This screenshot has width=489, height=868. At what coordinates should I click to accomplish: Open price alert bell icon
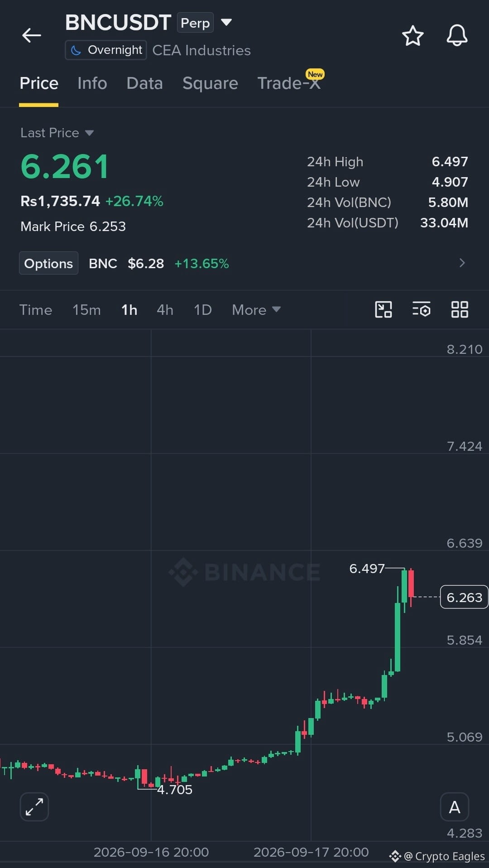(457, 35)
